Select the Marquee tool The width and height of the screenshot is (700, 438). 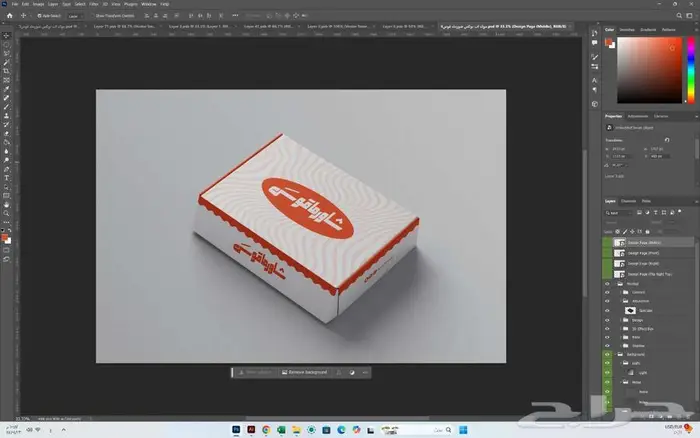pos(6,44)
